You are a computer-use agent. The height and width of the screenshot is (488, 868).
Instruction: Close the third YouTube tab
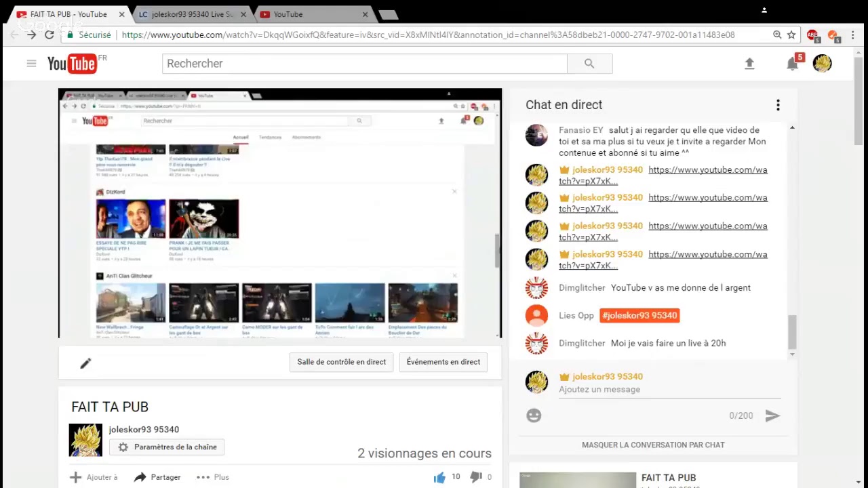click(x=366, y=14)
